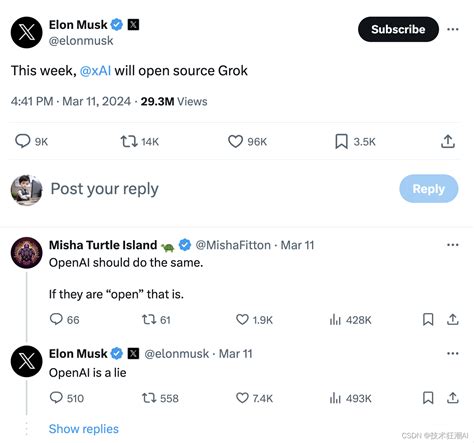This screenshot has width=474, height=443.
Task: Open more options for Misha Turtle Island's reply
Action: (453, 245)
